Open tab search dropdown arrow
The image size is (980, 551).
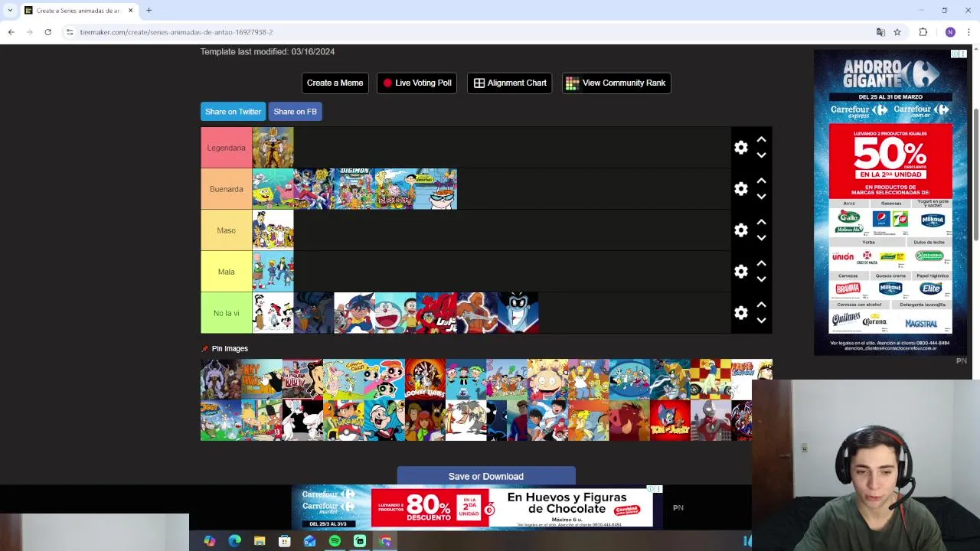coord(10,10)
